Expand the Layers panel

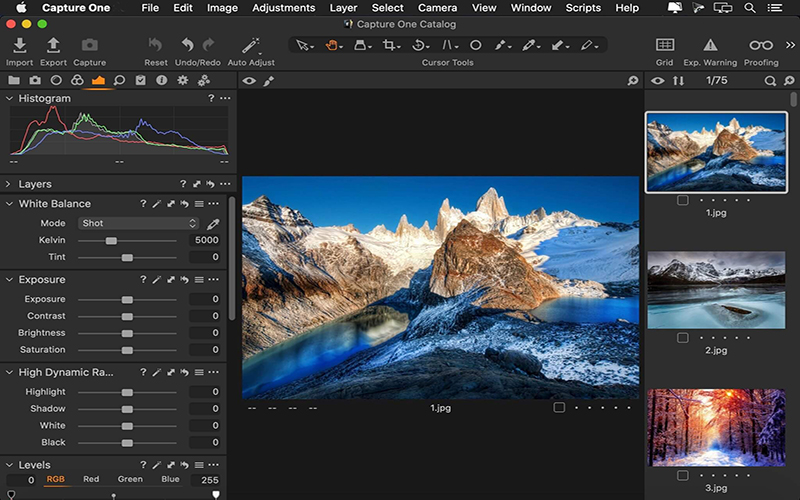(x=8, y=184)
